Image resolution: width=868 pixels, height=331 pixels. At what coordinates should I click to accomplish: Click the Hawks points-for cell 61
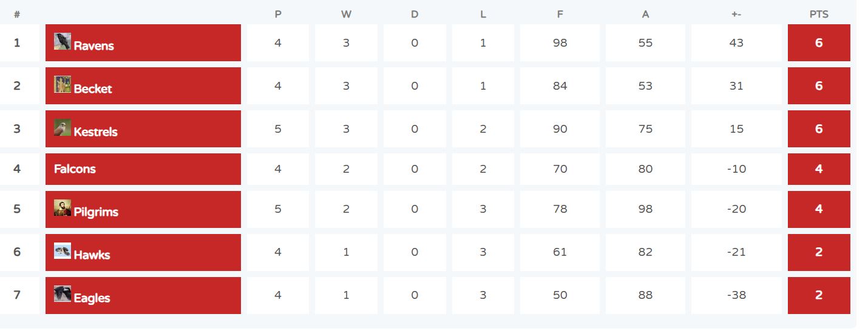click(x=560, y=252)
